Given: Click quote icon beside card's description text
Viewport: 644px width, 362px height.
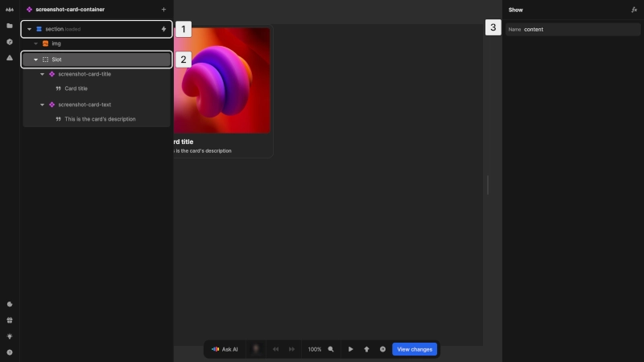Looking at the screenshot, I should pos(58,119).
